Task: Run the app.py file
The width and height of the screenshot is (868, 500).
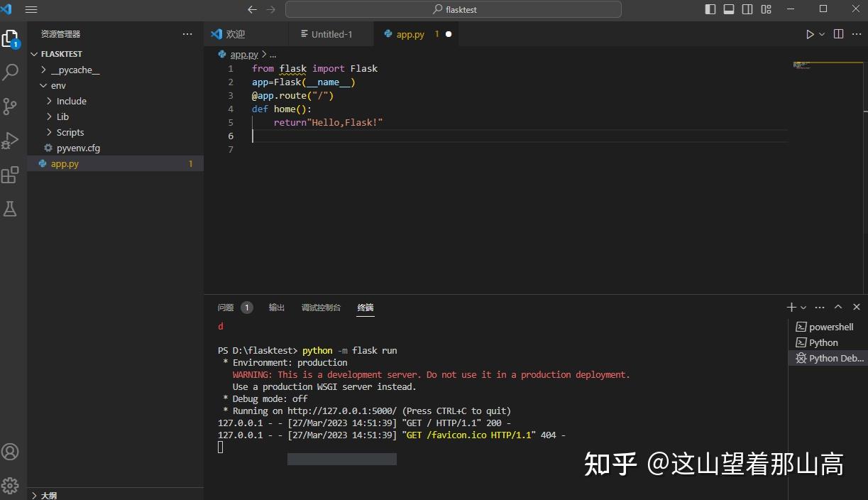Action: (x=810, y=33)
